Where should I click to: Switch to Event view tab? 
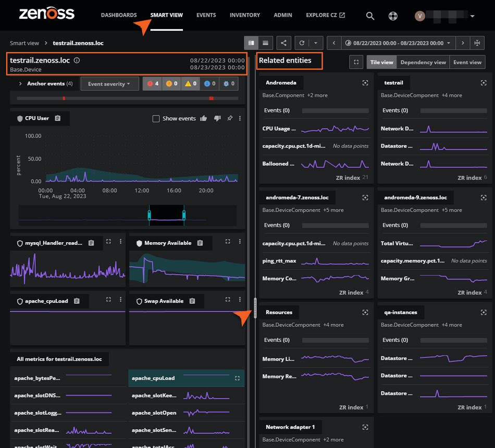467,62
